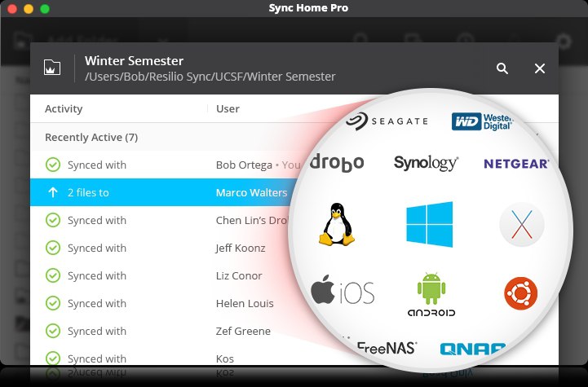Screen dimensions: 588x387
Task: Select the Zef Greene user entry
Action: pos(243,331)
